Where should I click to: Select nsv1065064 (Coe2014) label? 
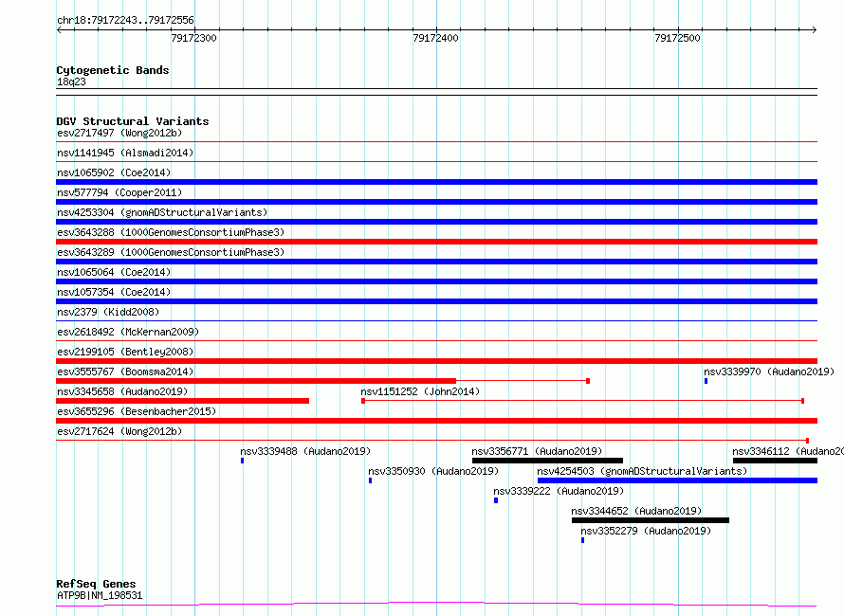click(x=114, y=272)
